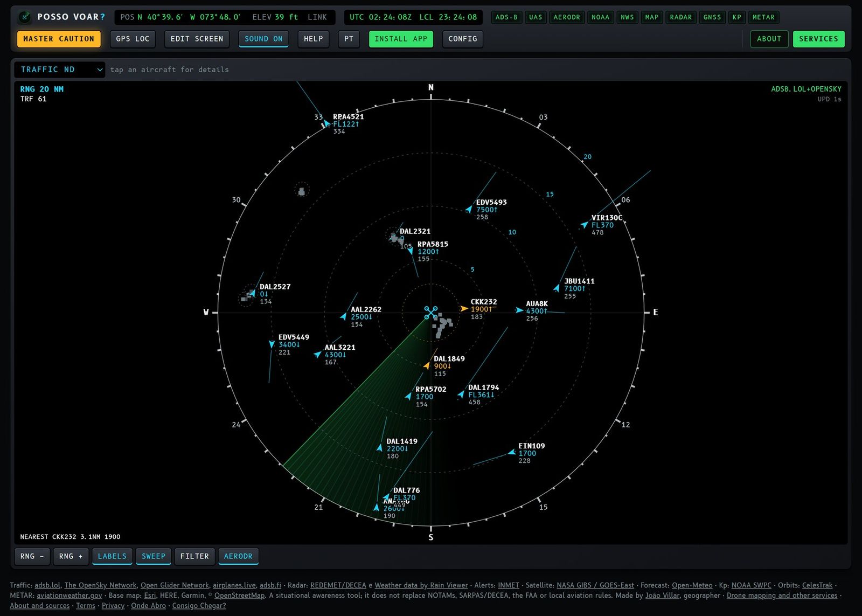Click the MASTER CAUTION button

click(x=59, y=39)
